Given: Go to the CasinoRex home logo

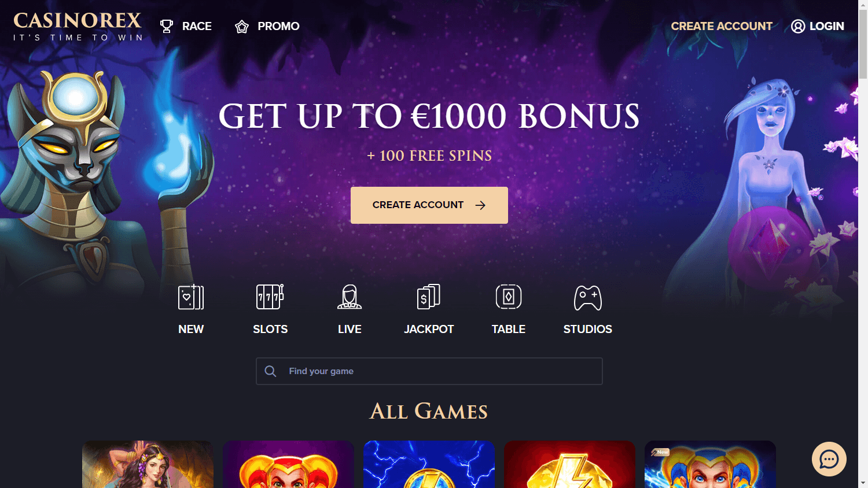Looking at the screenshot, I should [x=78, y=27].
